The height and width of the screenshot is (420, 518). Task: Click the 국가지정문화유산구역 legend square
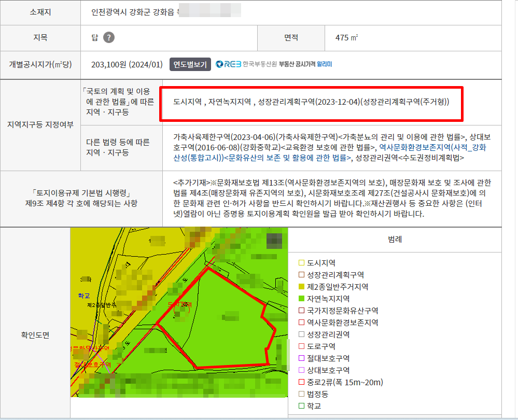click(301, 311)
